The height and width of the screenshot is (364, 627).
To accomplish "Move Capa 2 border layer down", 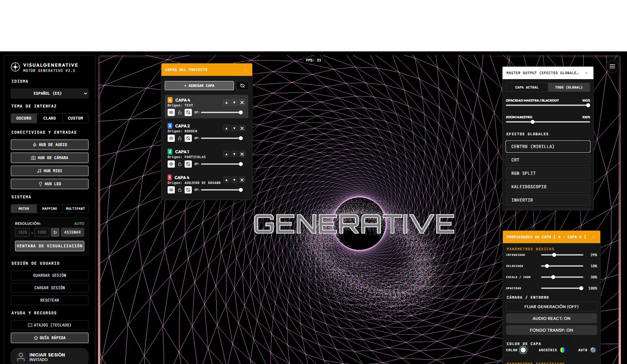I will click(x=234, y=128).
